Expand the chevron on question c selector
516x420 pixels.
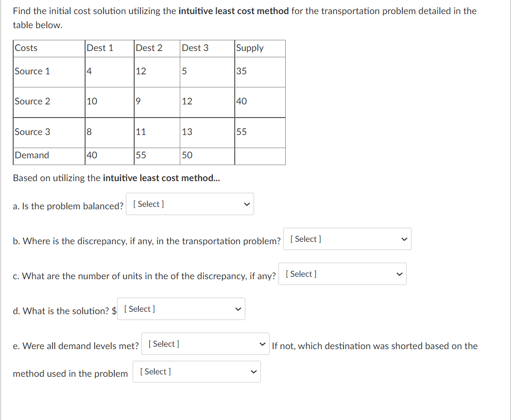click(x=399, y=274)
